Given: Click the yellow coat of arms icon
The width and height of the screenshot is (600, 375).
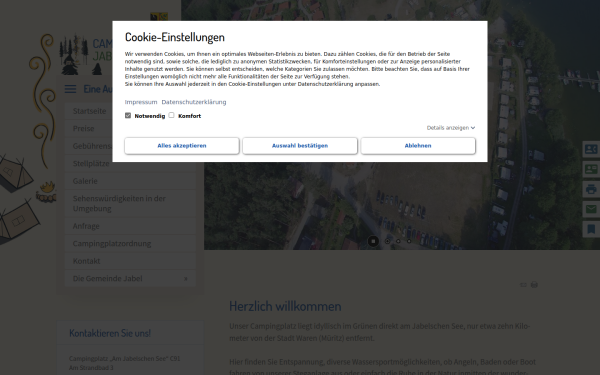Looking at the screenshot, I should click(x=159, y=17).
